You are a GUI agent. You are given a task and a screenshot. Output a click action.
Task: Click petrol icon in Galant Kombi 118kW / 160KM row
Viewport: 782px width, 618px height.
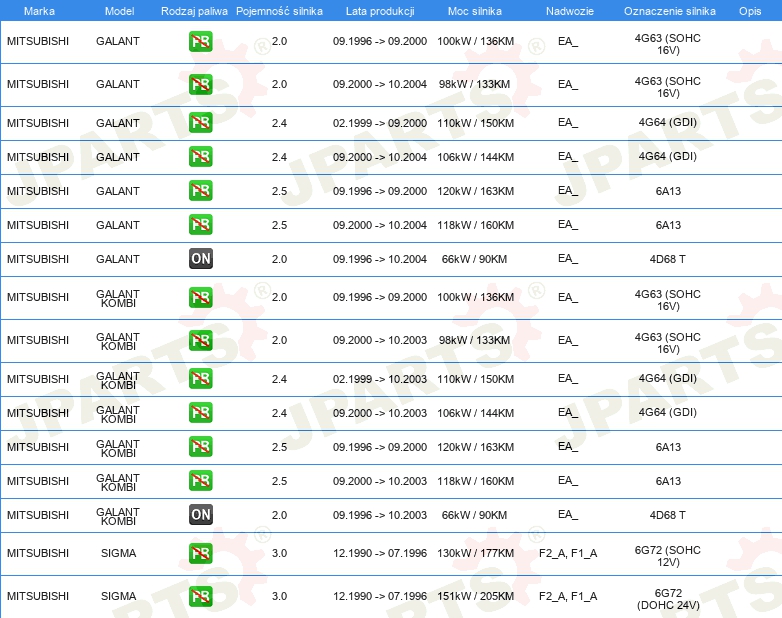click(x=200, y=481)
